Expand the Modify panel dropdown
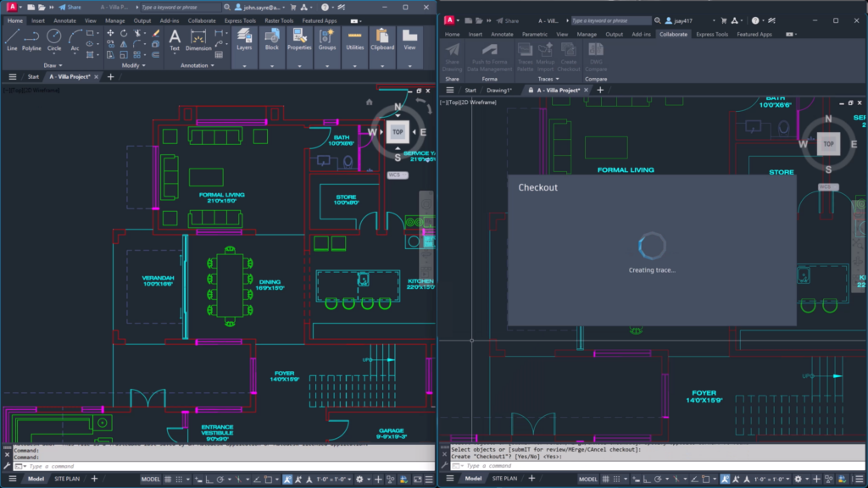This screenshot has height=488, width=868. [133, 65]
